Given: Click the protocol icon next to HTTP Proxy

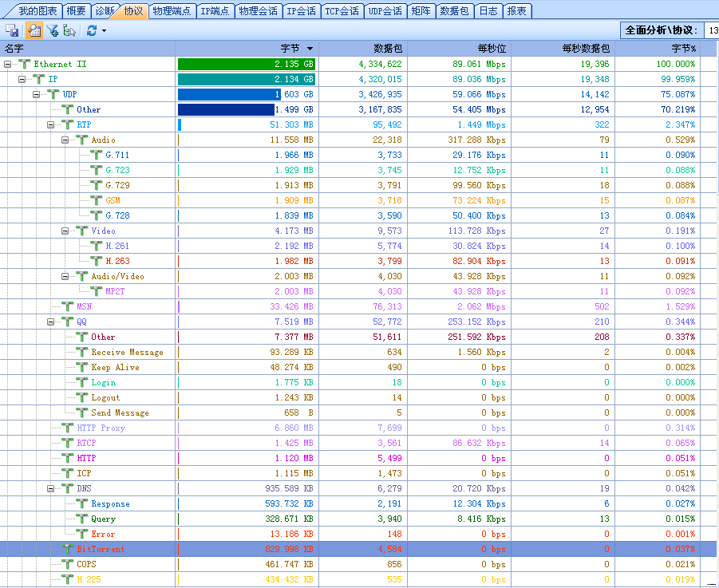Looking at the screenshot, I should (68, 428).
